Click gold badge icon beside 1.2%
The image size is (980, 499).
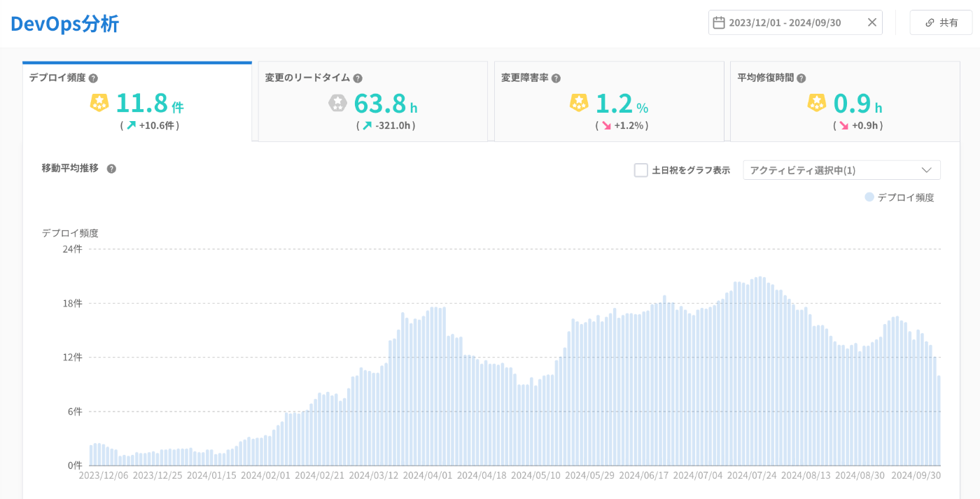coord(579,103)
